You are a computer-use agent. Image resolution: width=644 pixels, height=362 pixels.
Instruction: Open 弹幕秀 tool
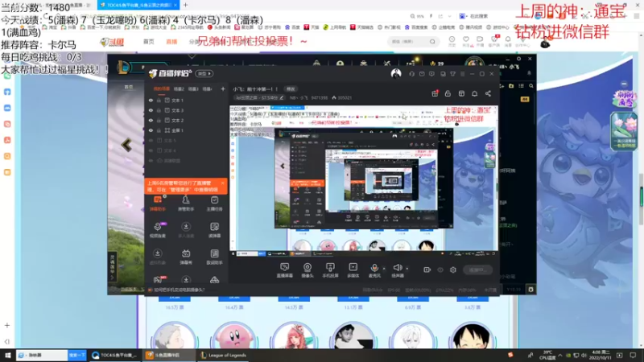click(x=186, y=257)
